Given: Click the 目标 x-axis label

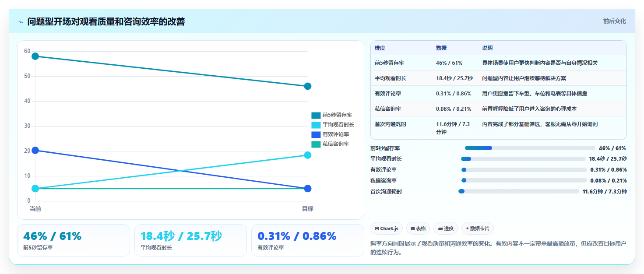Looking at the screenshot, I should 307,209.
